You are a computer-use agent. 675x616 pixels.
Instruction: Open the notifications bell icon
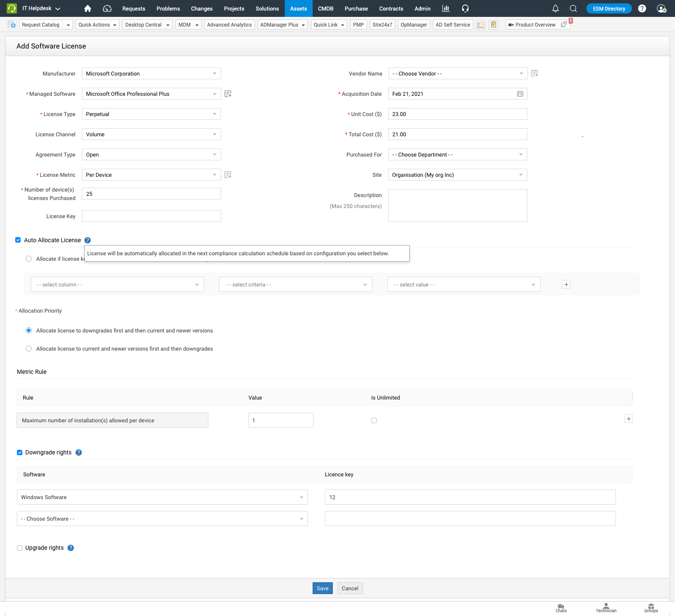(556, 8)
